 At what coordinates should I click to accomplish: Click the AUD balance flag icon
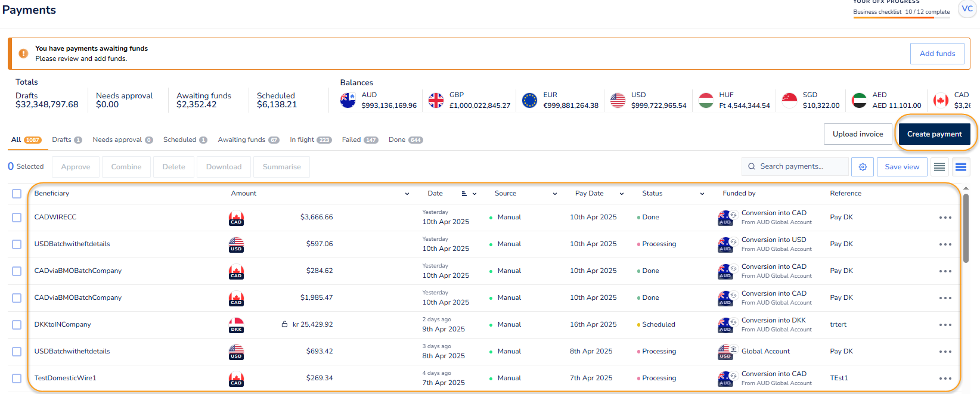pyautogui.click(x=348, y=100)
